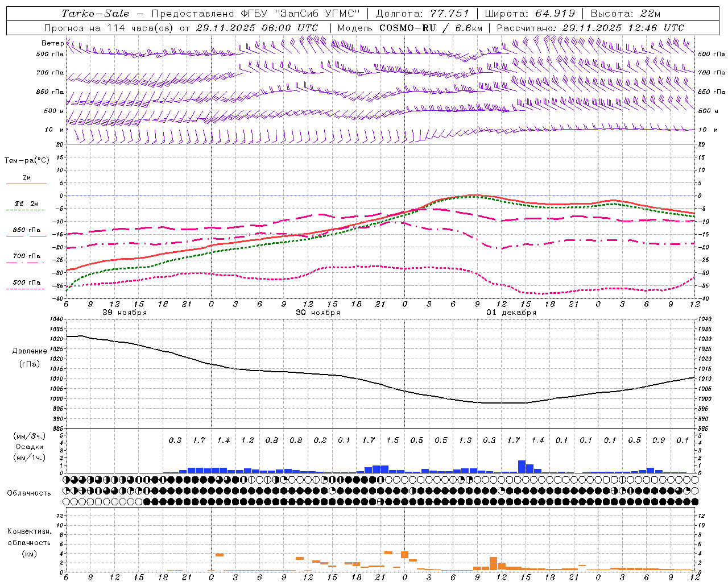The height and width of the screenshot is (582, 728).
Task: Click the "Модель COSMO-RU / 6.6км" text
Action: [x=410, y=28]
